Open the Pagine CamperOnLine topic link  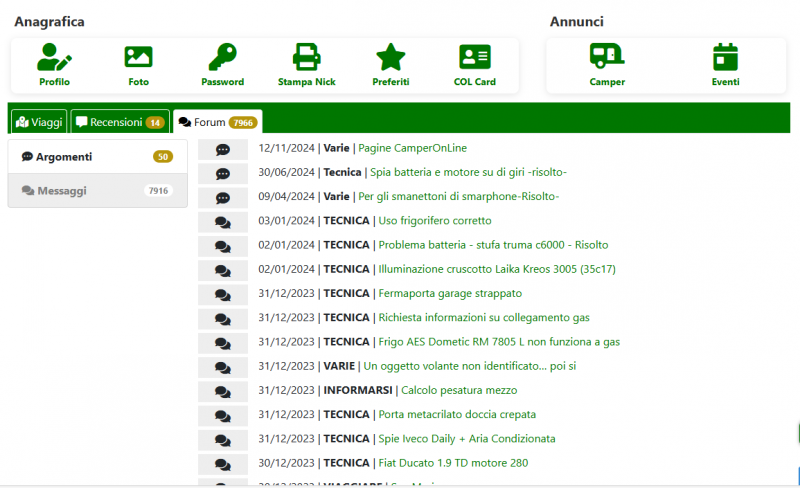pyautogui.click(x=412, y=148)
